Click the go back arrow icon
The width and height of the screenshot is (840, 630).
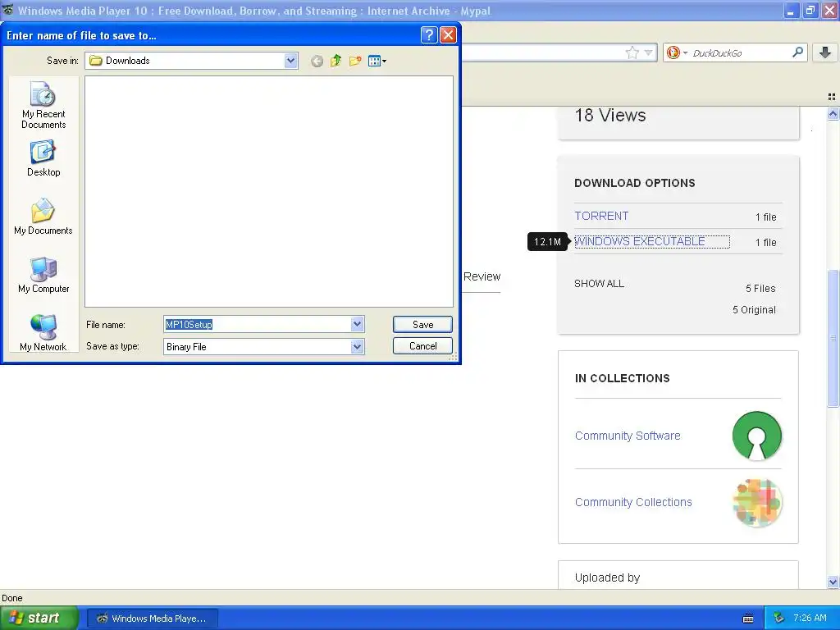[x=317, y=61]
